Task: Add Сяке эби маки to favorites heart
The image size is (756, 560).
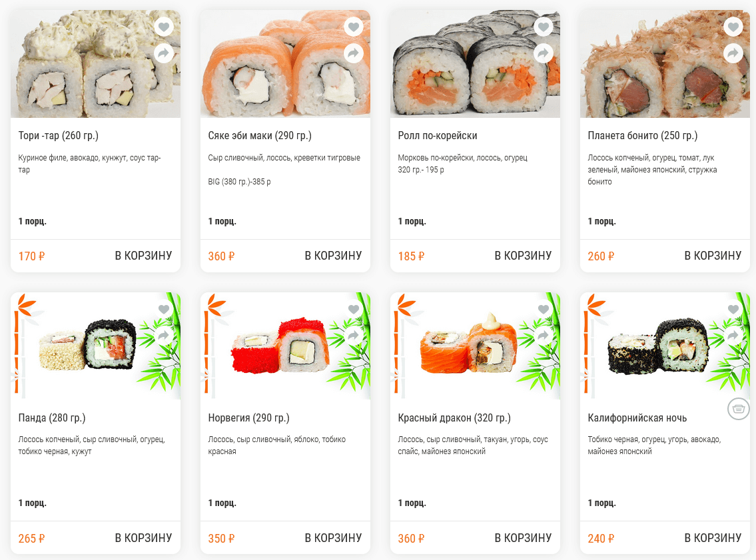Action: (354, 27)
